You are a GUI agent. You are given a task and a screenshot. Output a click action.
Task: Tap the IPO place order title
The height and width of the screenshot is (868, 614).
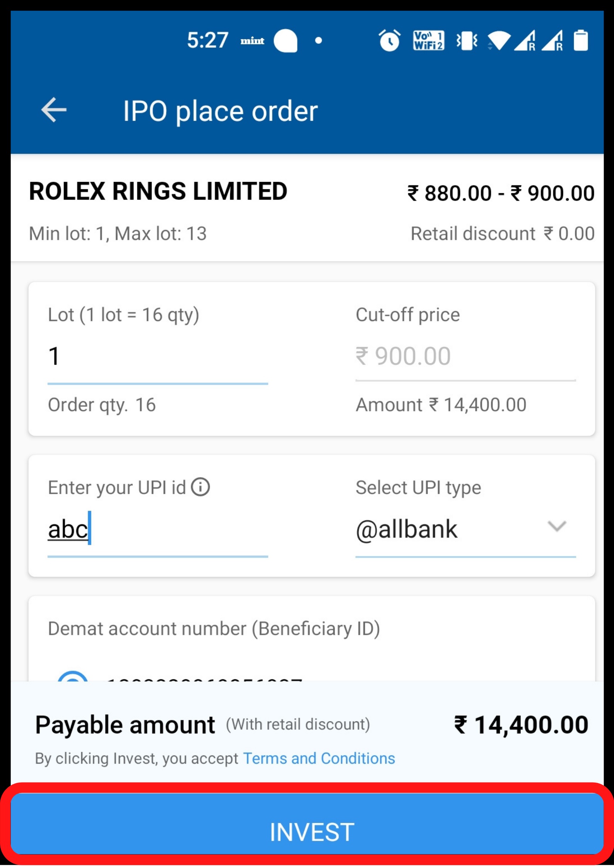[220, 111]
